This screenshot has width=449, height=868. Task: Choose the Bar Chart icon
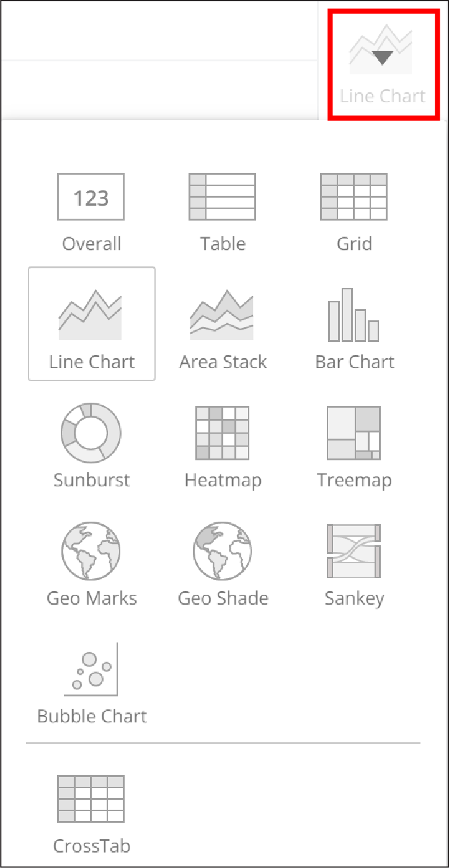click(353, 315)
